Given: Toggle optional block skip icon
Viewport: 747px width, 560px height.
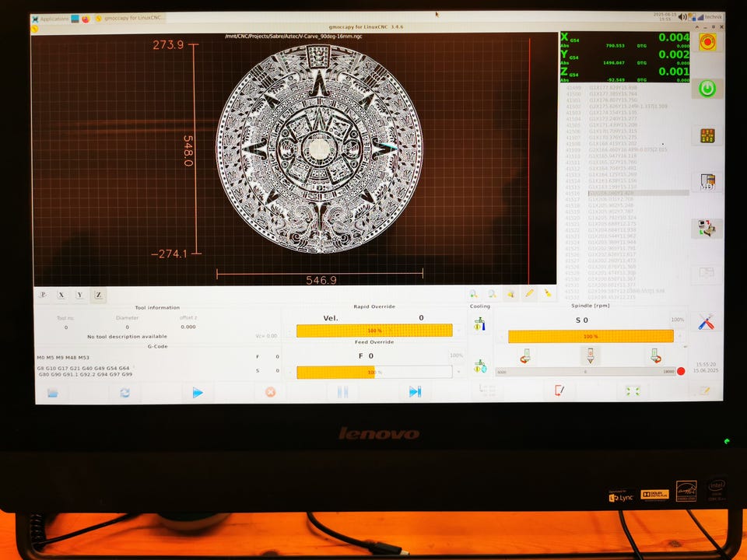Looking at the screenshot, I should click(559, 390).
